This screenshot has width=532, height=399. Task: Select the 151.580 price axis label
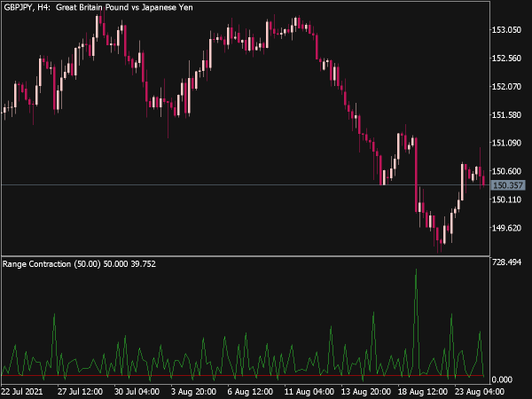(x=506, y=115)
